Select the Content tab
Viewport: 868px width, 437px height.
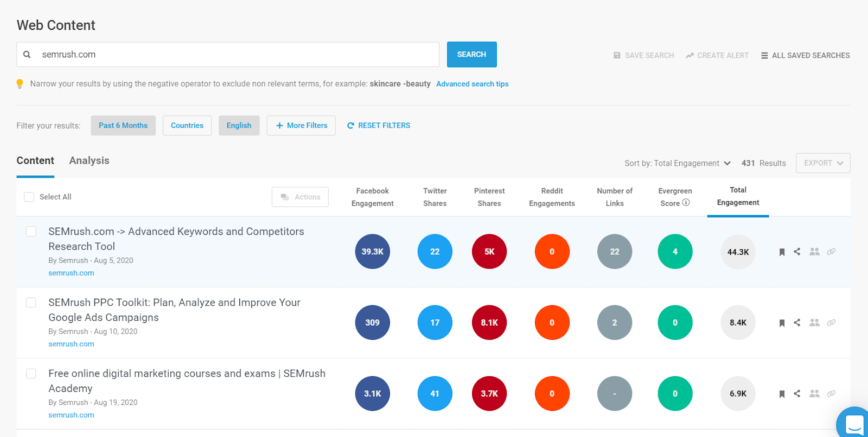pyautogui.click(x=35, y=161)
